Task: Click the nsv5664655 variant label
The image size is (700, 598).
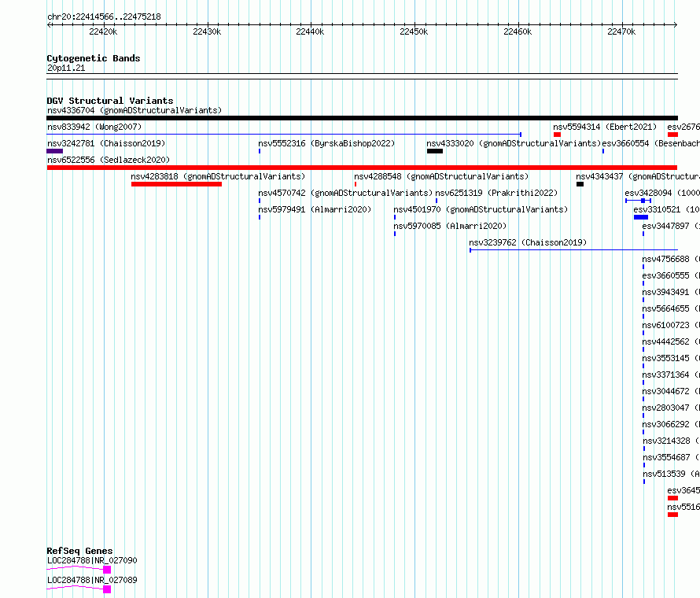Action: [x=671, y=308]
